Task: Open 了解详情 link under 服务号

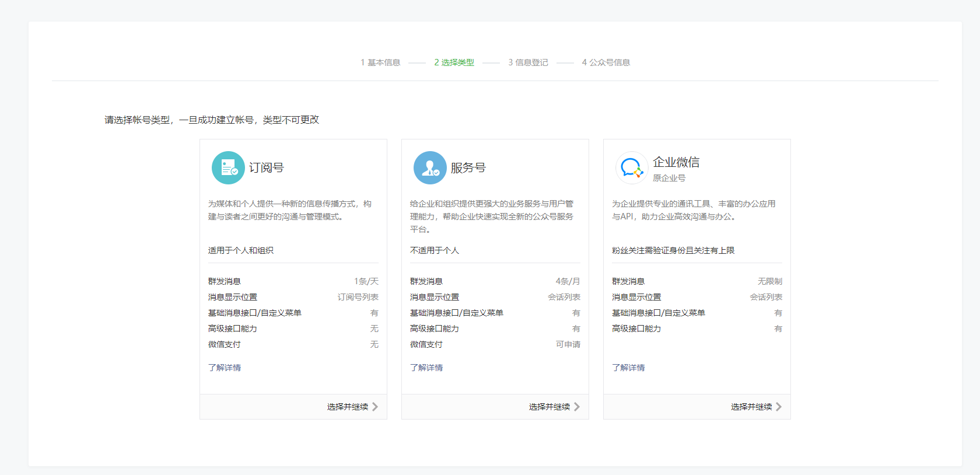Action: (x=426, y=368)
